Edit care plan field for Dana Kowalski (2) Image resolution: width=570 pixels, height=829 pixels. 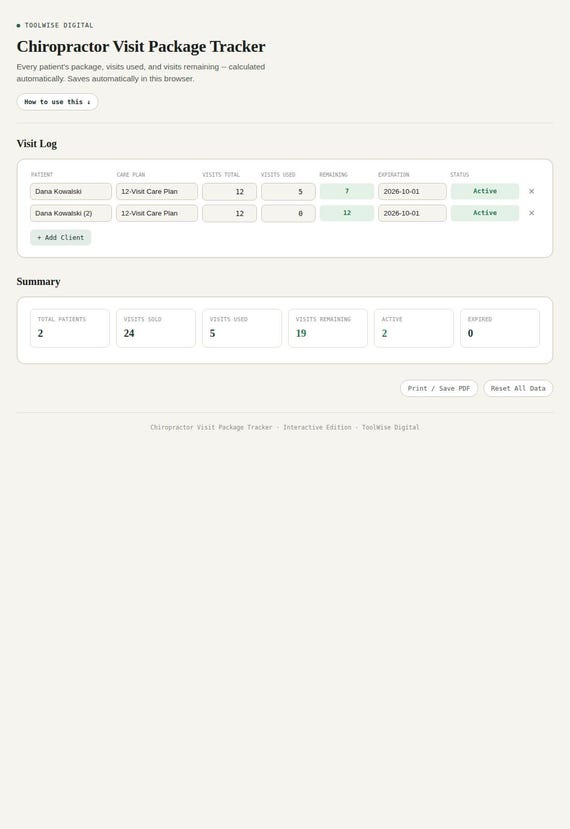click(157, 213)
